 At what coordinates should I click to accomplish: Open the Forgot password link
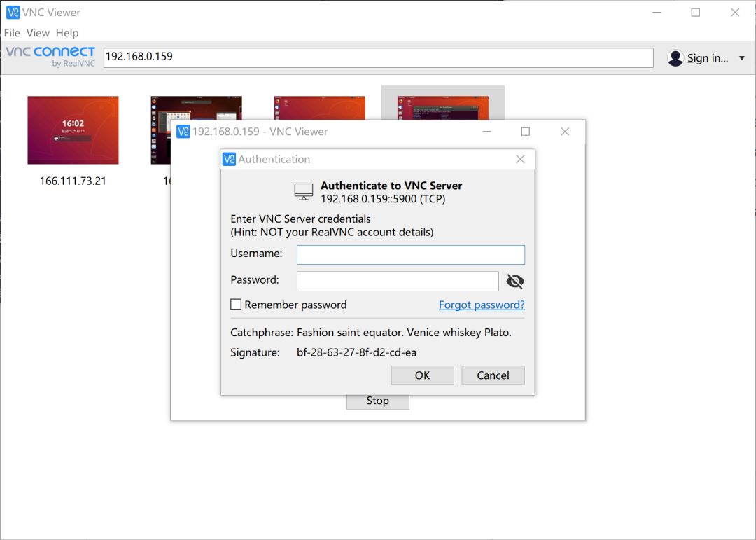pos(482,305)
